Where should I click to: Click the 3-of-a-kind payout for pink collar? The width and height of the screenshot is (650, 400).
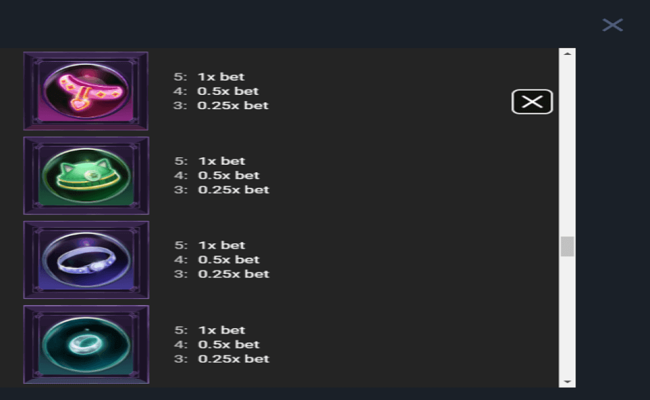232,105
